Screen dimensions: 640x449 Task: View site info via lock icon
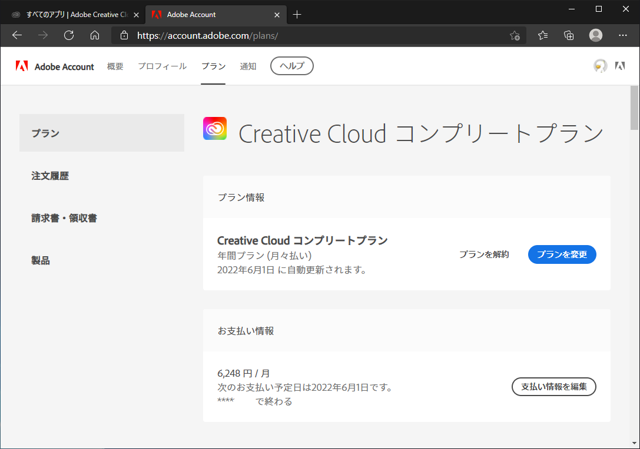coord(124,36)
